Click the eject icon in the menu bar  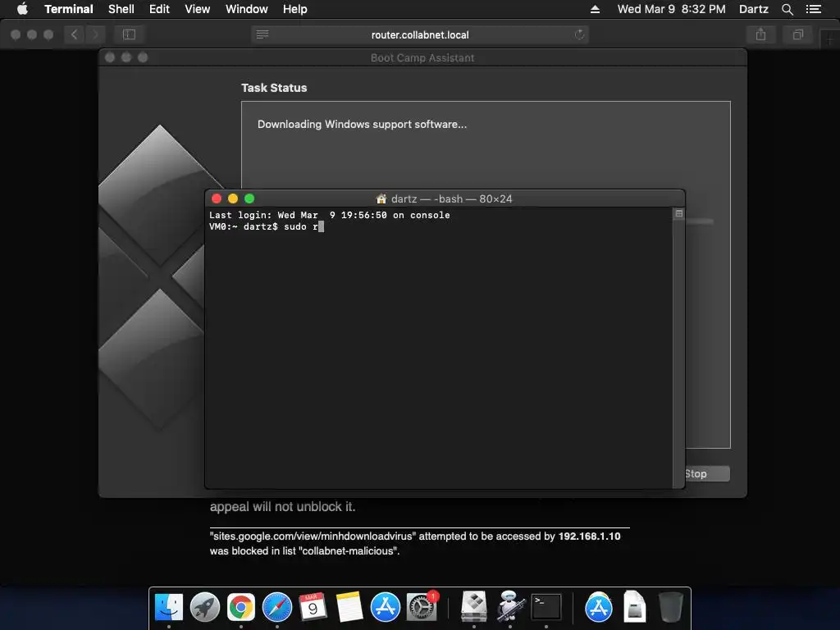point(595,9)
